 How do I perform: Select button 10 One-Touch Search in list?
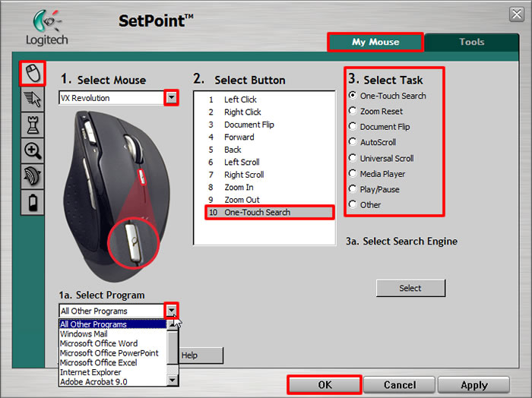270,212
